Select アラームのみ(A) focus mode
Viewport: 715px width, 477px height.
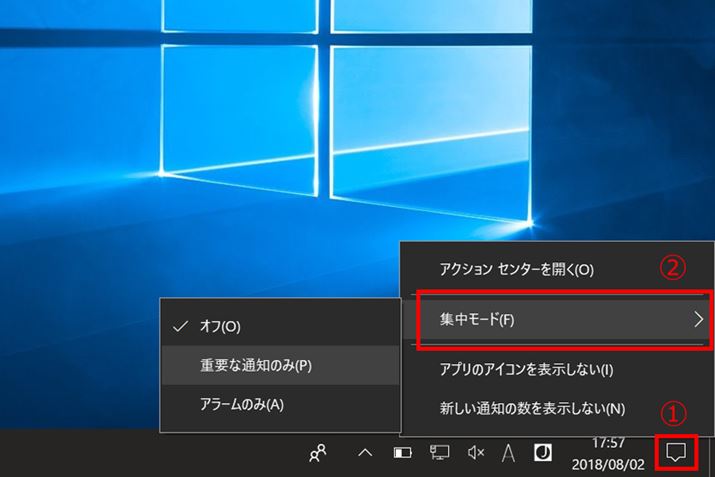[x=280, y=404]
